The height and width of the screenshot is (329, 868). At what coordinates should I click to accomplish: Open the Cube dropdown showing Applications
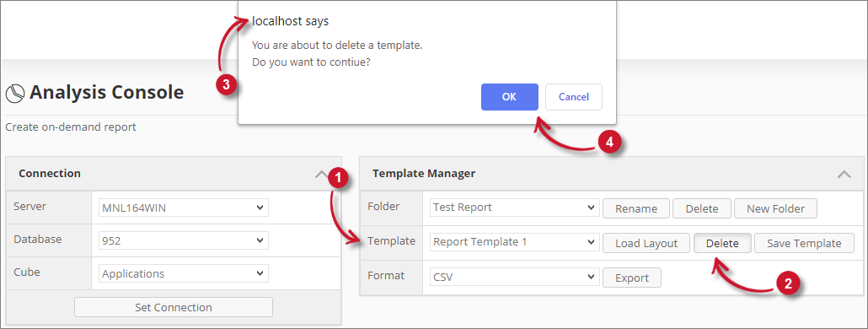point(183,273)
